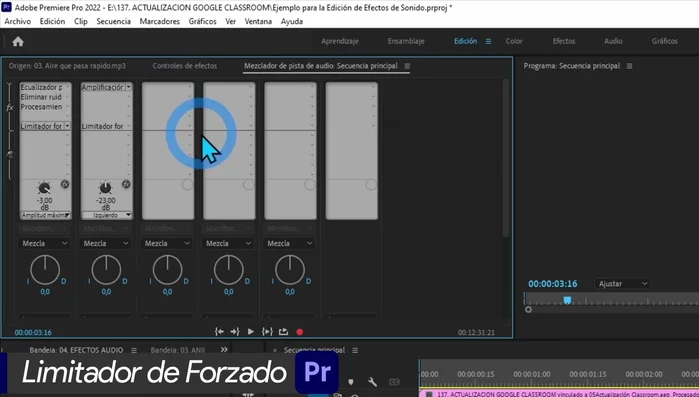Click mixer timecode 00:00:03:16 at bottom-left
Image resolution: width=699 pixels, height=397 pixels.
(33, 332)
